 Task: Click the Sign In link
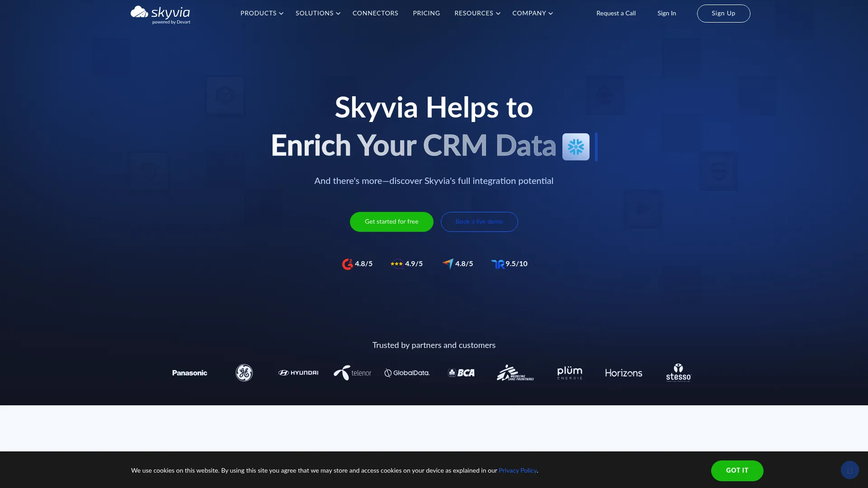[x=666, y=13]
